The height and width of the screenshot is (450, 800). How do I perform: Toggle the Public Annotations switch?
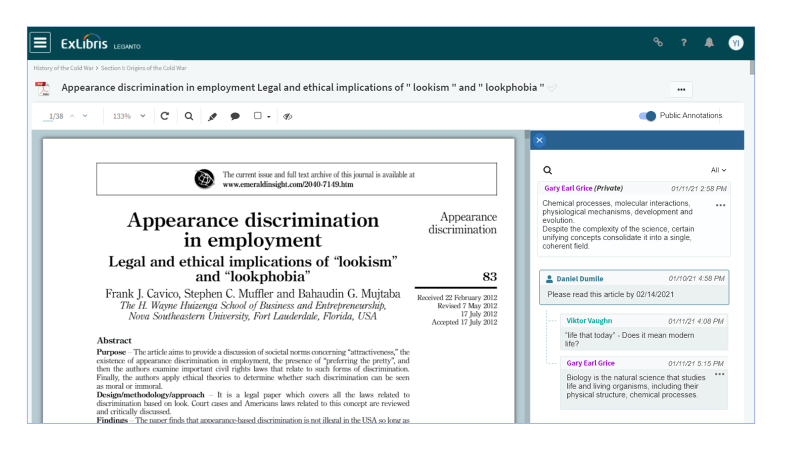(648, 116)
